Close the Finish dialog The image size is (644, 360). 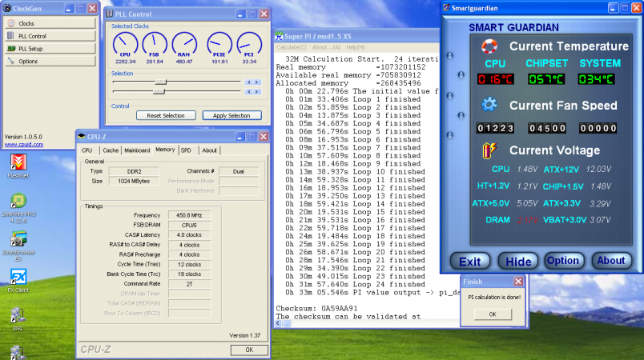[518, 282]
